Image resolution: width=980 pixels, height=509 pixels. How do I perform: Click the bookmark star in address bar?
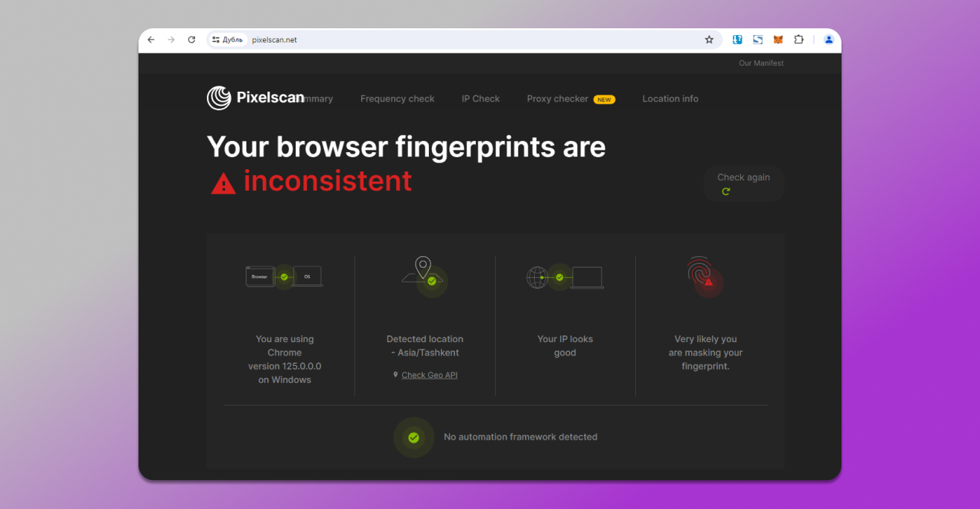709,39
